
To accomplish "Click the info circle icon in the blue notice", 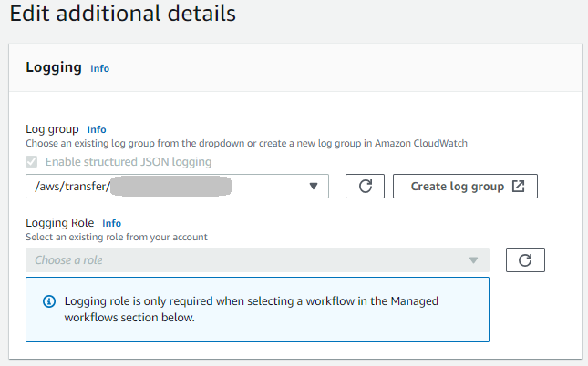I will [48, 301].
